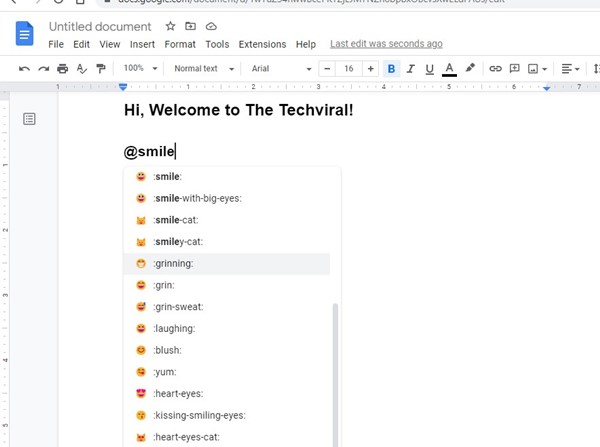This screenshot has height=447, width=600.
Task: Print the document
Action: 62,69
